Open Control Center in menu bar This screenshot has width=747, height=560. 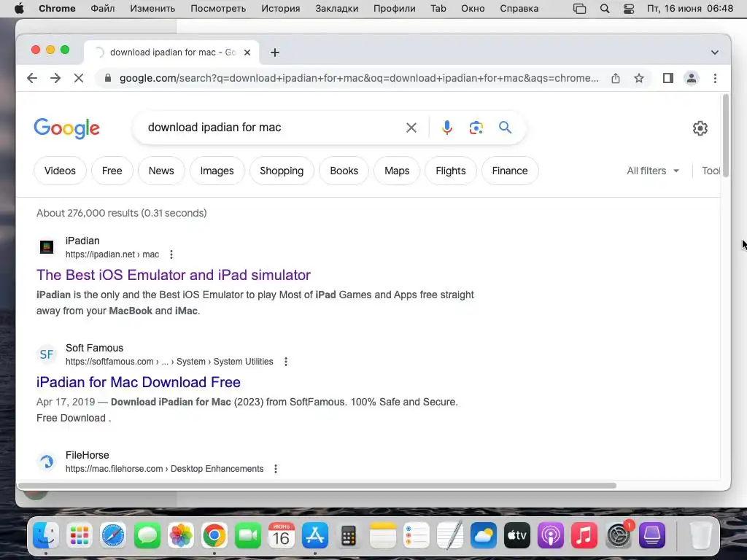pyautogui.click(x=629, y=9)
